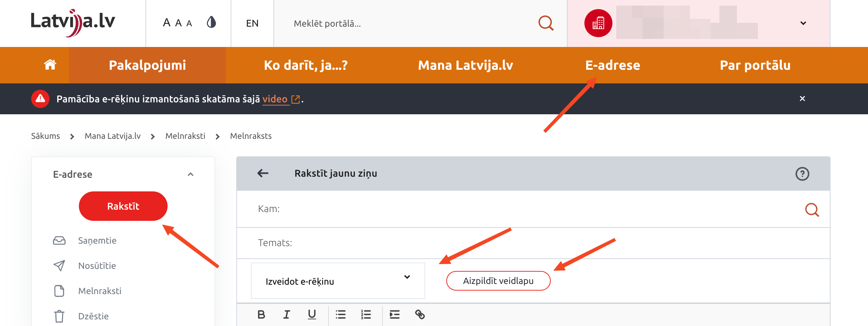
Task: Click the Mana Latvija.lv breadcrumb
Action: pyautogui.click(x=113, y=136)
